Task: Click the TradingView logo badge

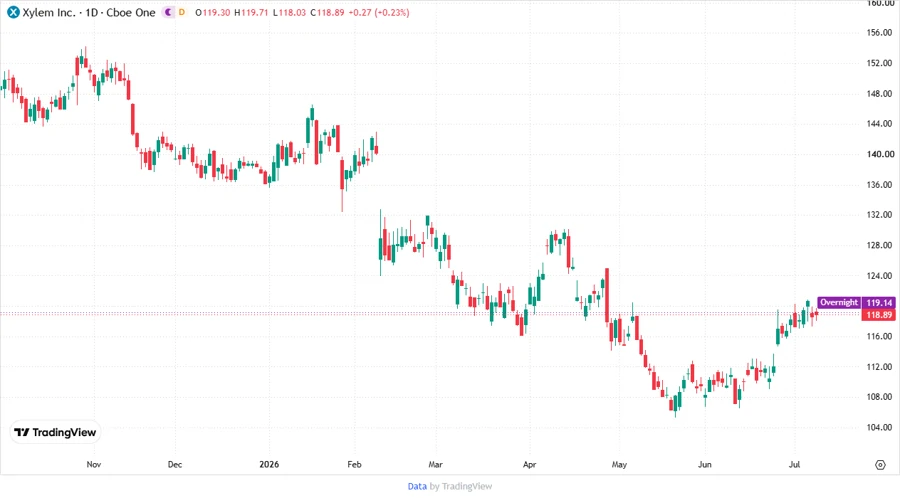Action: click(55, 433)
